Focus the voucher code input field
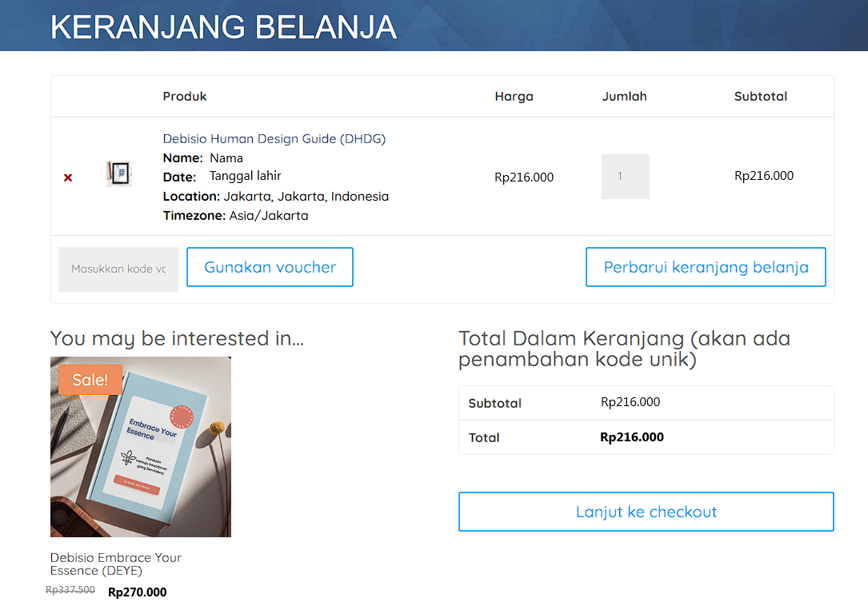 (118, 269)
